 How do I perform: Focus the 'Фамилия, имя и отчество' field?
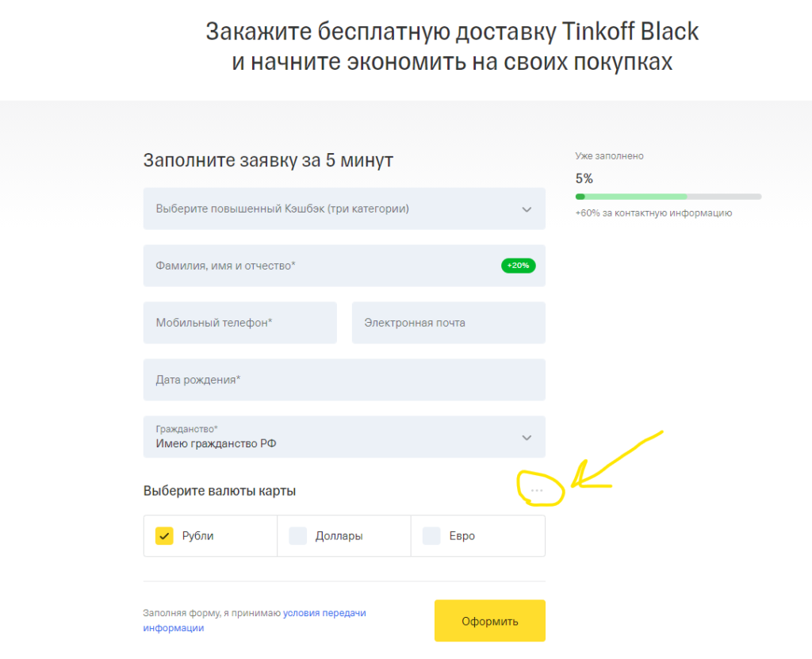317,266
